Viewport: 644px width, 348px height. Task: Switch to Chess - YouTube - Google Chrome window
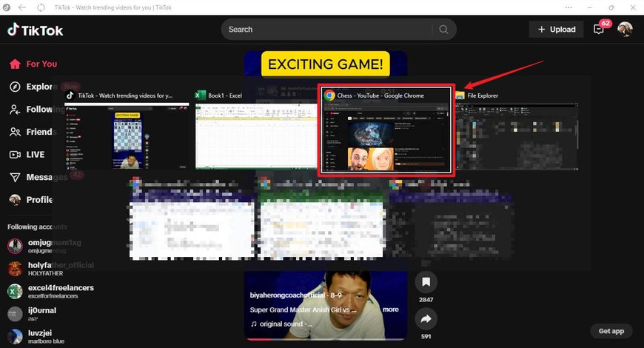point(386,130)
